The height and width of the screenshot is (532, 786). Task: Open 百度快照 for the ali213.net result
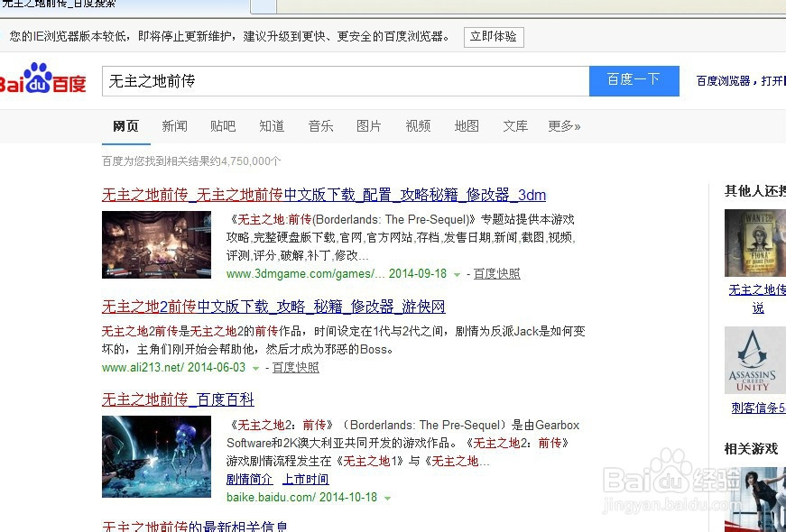point(296,368)
